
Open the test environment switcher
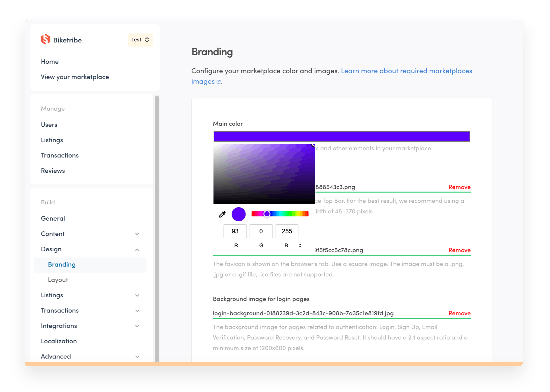coord(140,40)
